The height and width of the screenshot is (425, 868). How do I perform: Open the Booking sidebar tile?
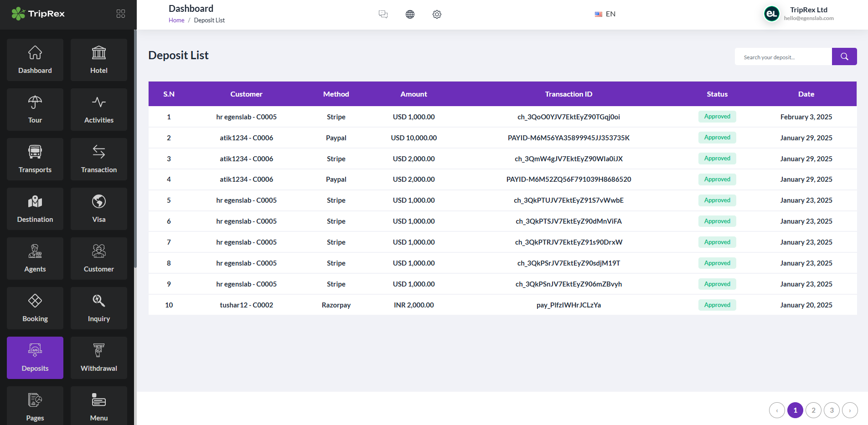(x=35, y=308)
